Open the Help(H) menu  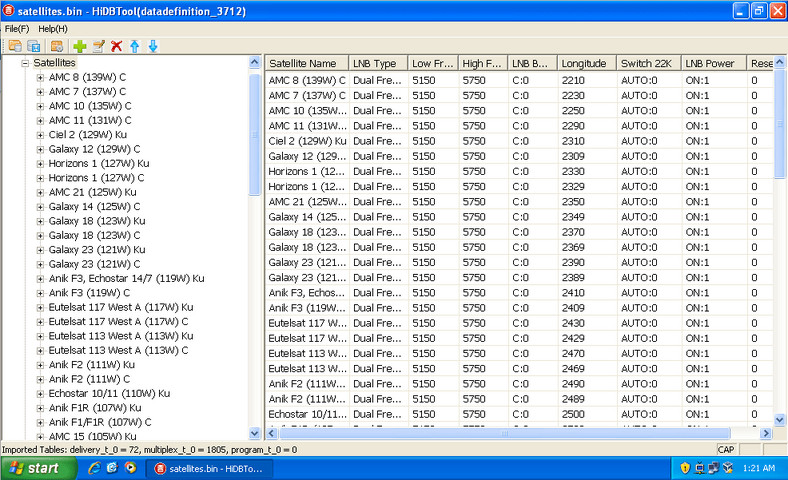(x=53, y=29)
